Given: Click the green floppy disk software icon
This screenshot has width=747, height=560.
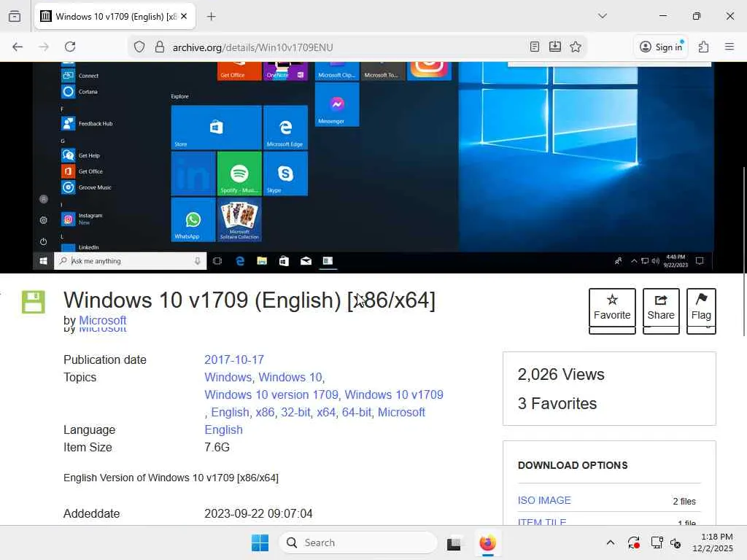Looking at the screenshot, I should point(34,302).
